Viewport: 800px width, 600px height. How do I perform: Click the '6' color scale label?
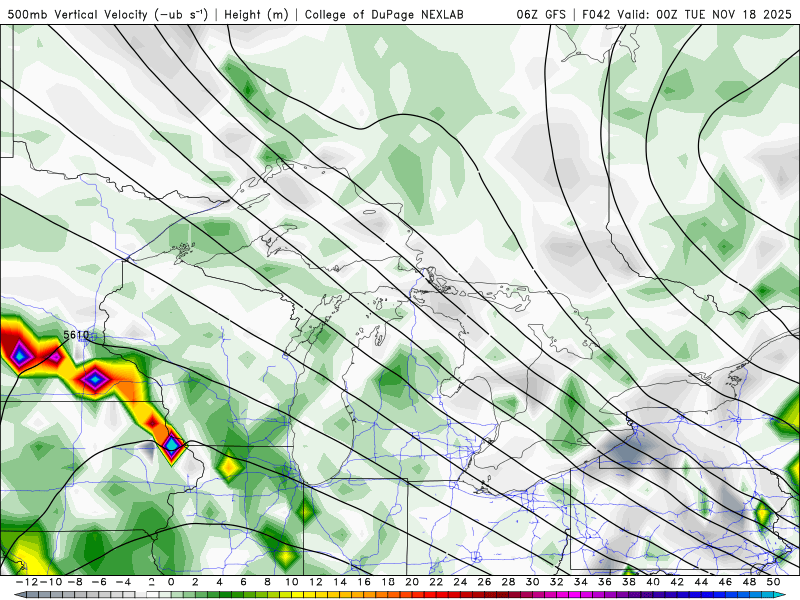coord(243,582)
